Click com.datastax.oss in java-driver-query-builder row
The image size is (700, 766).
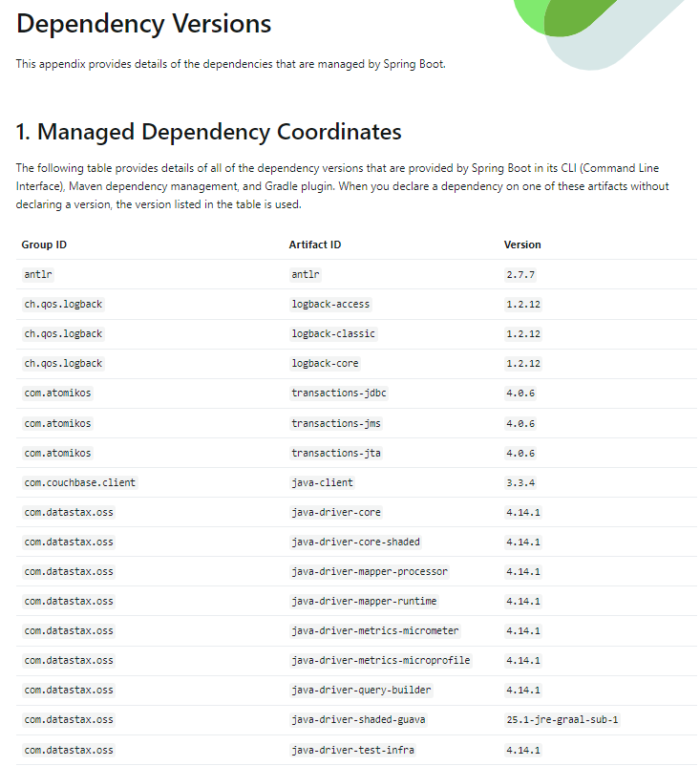69,690
